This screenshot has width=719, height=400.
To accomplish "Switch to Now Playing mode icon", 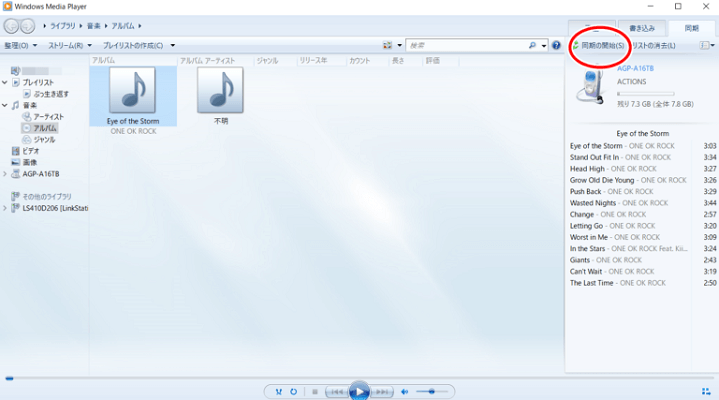I will [x=706, y=391].
